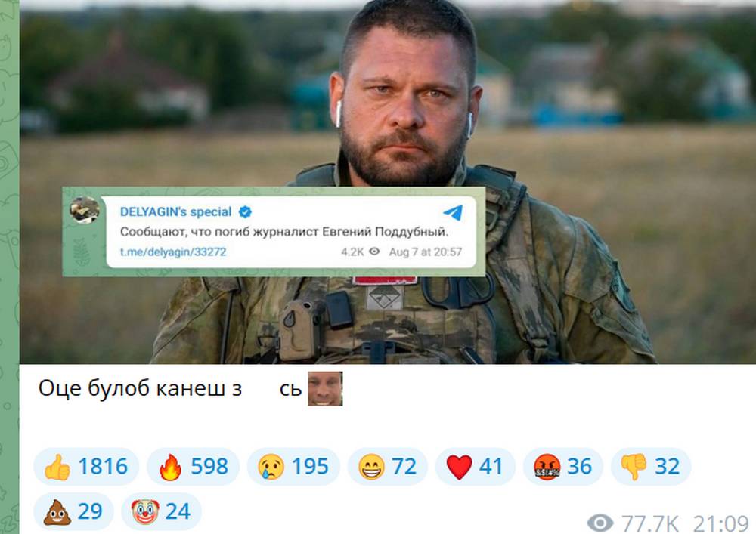756x534 pixels.
Task: Add a fire reaction showing 598
Action: (193, 466)
